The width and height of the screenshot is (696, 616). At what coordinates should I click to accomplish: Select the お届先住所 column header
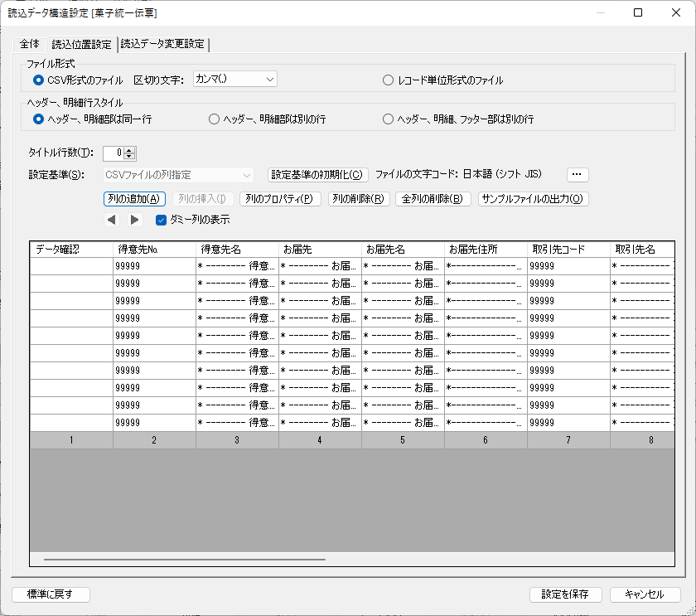point(486,250)
